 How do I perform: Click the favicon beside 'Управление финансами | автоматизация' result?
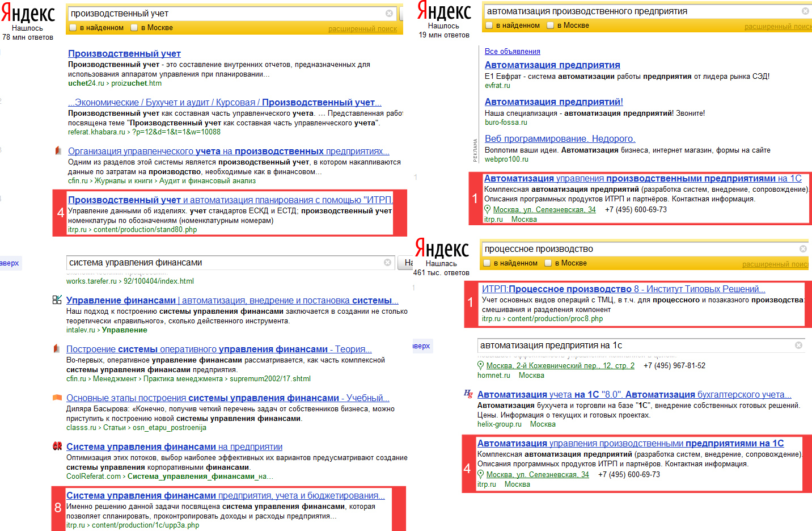pos(57,300)
